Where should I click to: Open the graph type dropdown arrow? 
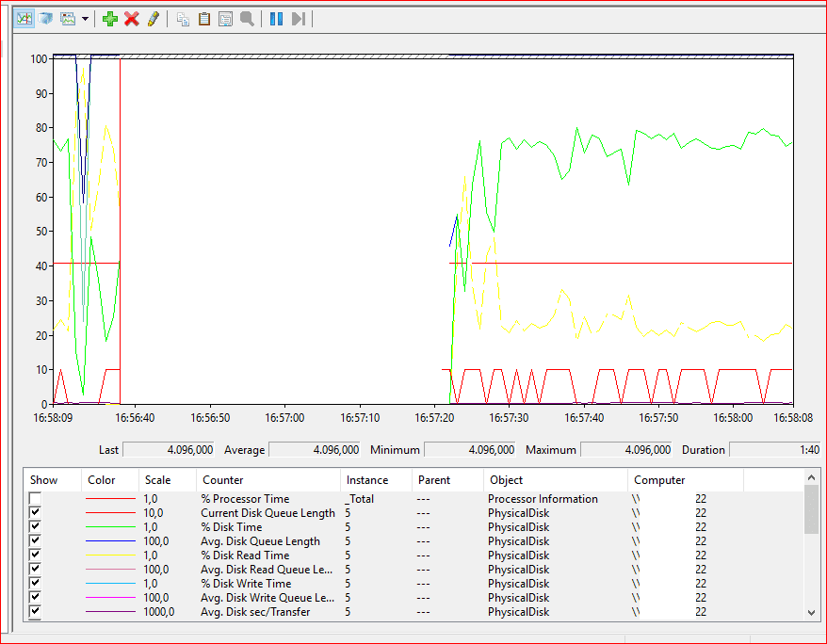[x=85, y=19]
